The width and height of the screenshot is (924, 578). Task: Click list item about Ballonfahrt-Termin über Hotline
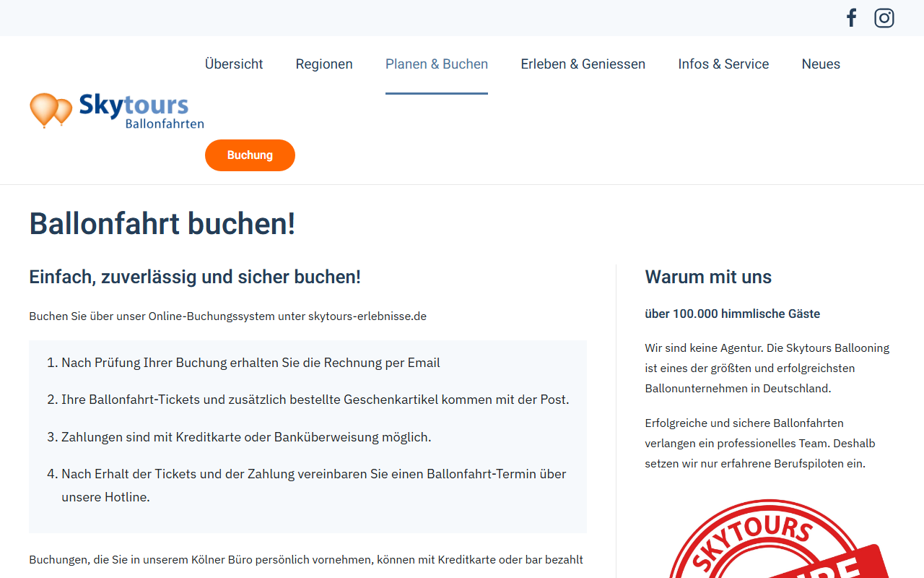(314, 486)
